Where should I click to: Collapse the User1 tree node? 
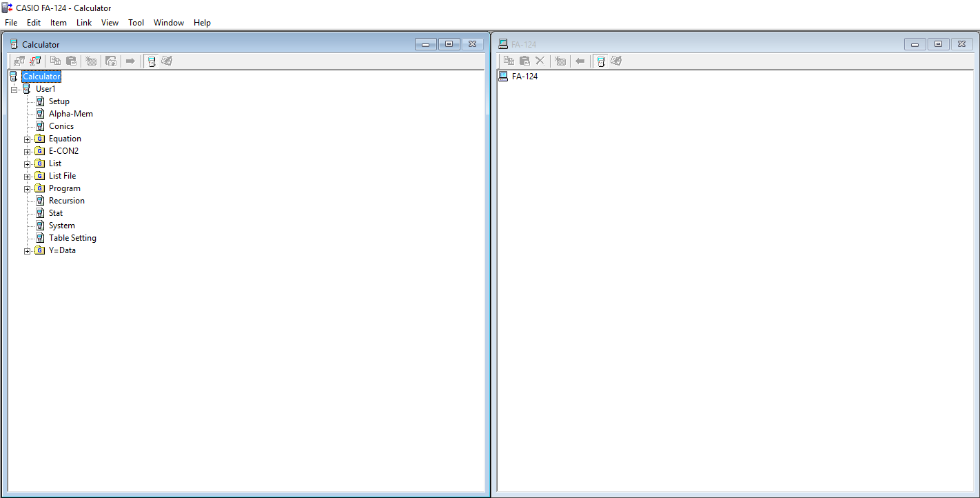tap(14, 89)
